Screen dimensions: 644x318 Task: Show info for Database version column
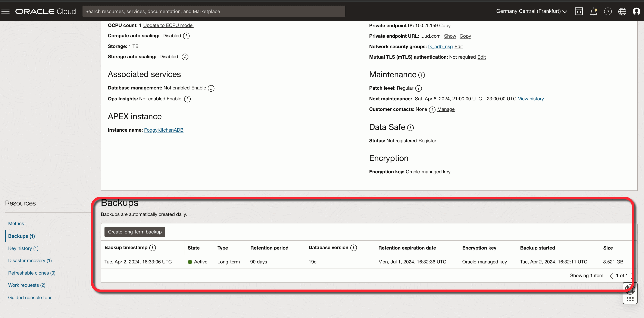tap(353, 248)
